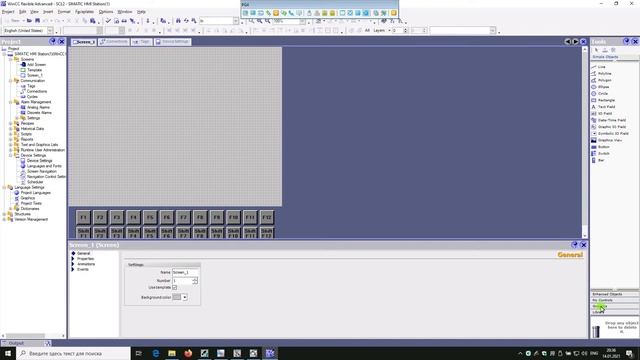Collapse the Alarm Management folder
This screenshot has width=640, height=360.
click(11, 102)
